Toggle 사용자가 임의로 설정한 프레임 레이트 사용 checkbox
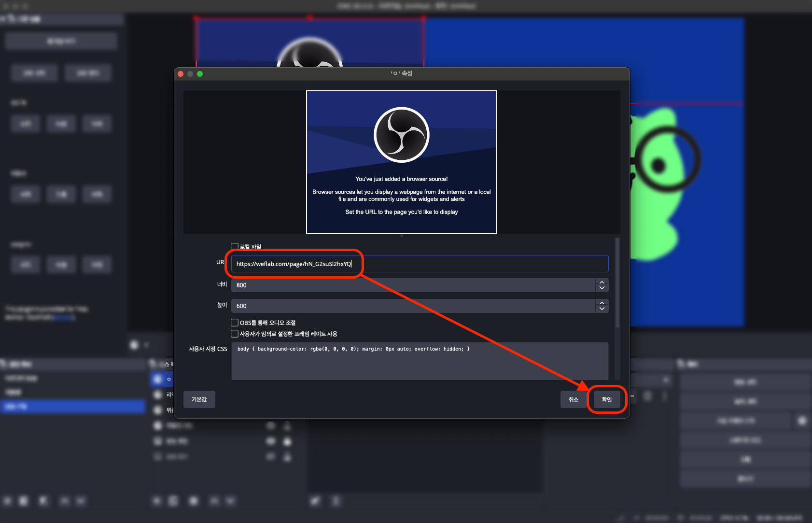 tap(235, 334)
